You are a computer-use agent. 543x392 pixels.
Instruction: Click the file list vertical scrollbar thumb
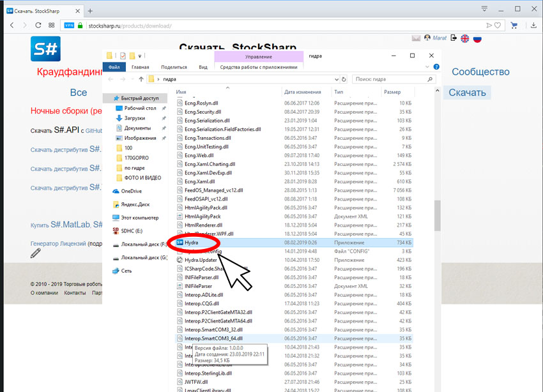438,215
